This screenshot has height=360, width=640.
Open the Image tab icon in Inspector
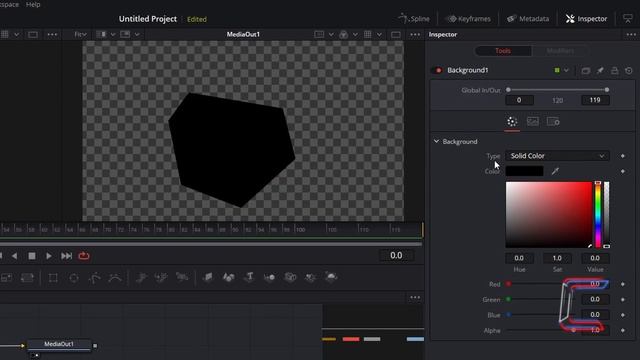533,122
